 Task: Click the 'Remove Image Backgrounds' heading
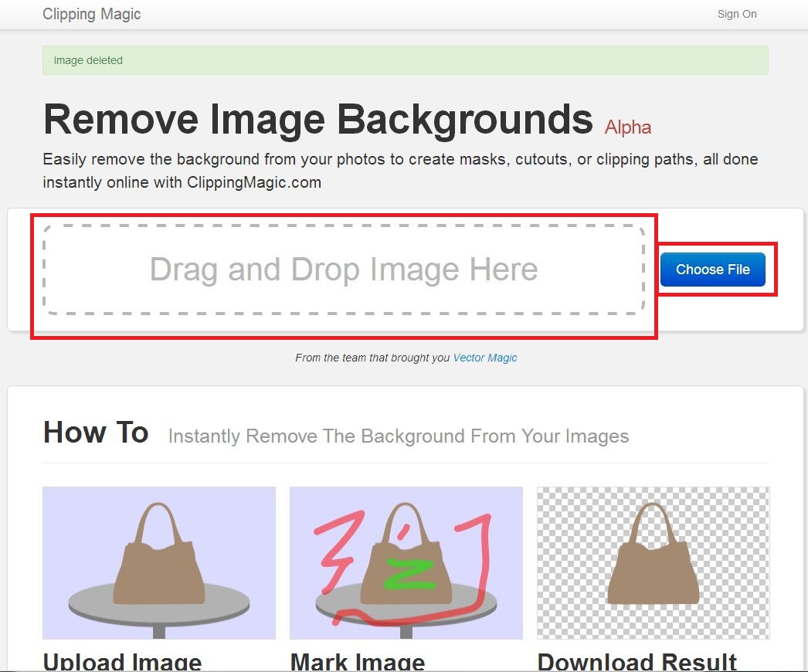318,120
